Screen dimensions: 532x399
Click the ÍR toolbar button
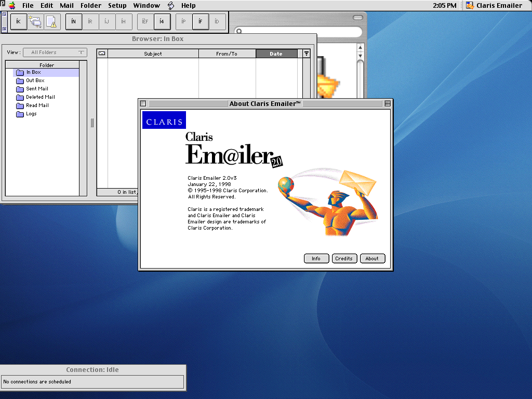90,21
